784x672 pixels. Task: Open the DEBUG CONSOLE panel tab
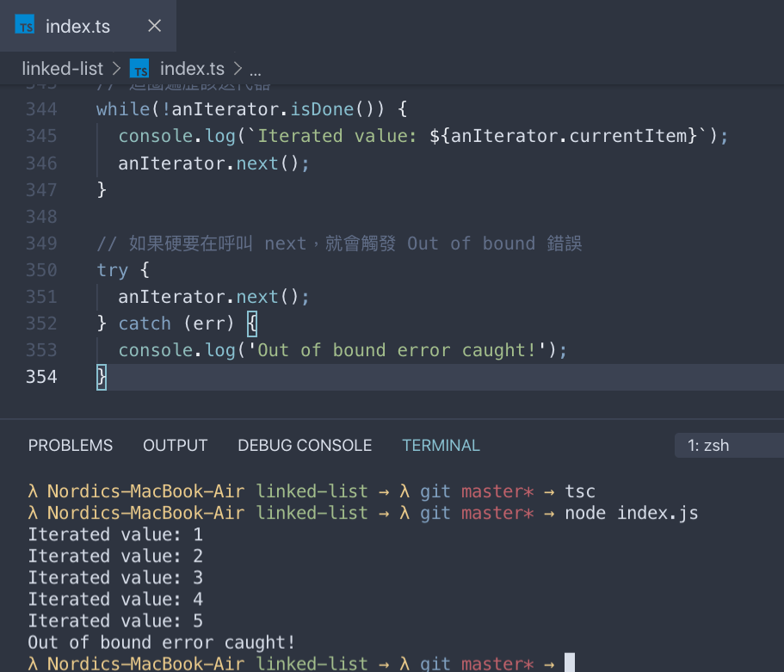pyautogui.click(x=305, y=445)
